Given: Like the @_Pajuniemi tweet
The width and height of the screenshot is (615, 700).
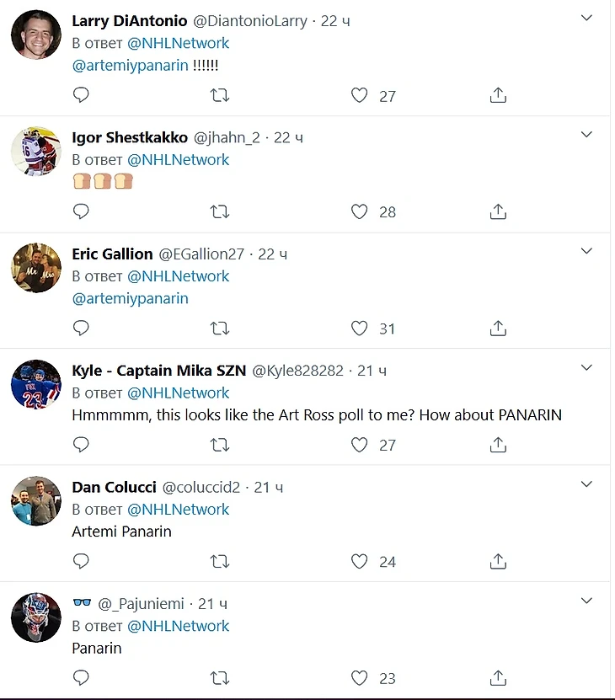Looking at the screenshot, I should (x=360, y=677).
